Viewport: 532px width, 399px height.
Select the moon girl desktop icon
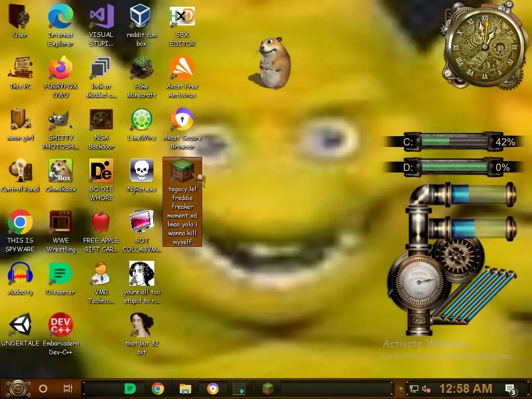coord(20,125)
